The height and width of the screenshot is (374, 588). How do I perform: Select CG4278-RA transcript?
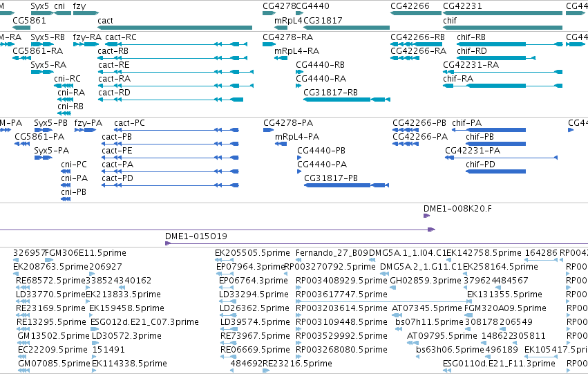click(x=269, y=44)
